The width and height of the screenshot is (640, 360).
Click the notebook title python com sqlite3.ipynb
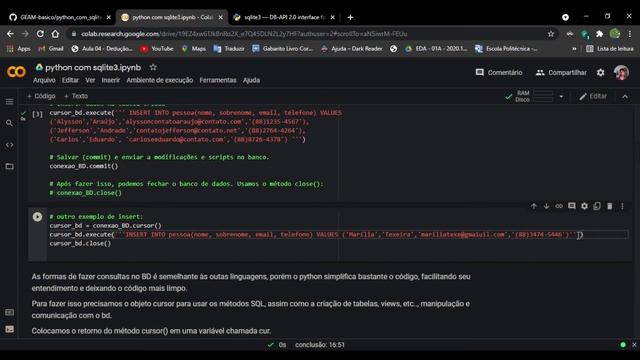pos(93,67)
